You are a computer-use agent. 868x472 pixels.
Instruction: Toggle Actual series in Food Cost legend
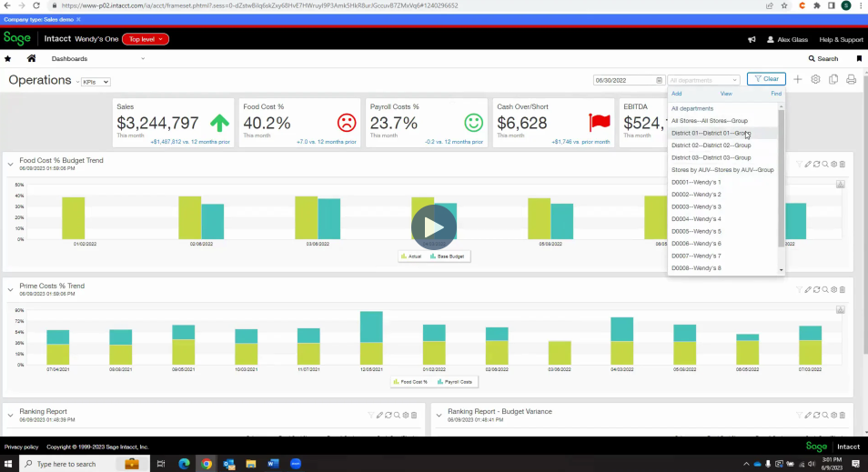tap(411, 256)
